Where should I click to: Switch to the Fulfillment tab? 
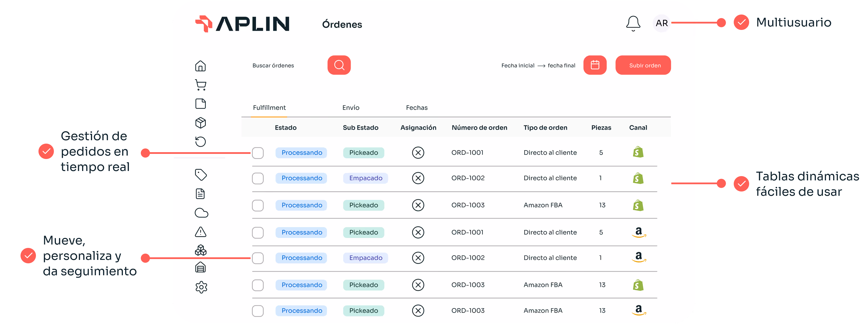(x=269, y=108)
